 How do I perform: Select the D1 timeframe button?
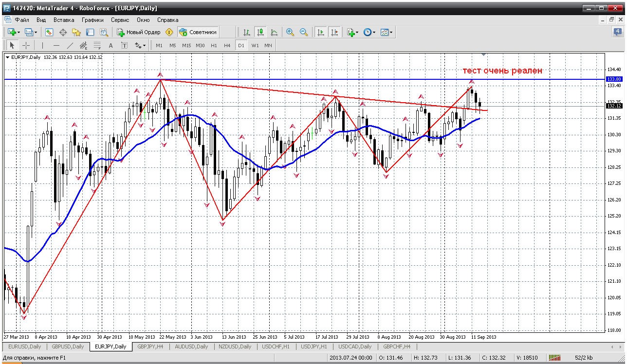[241, 45]
